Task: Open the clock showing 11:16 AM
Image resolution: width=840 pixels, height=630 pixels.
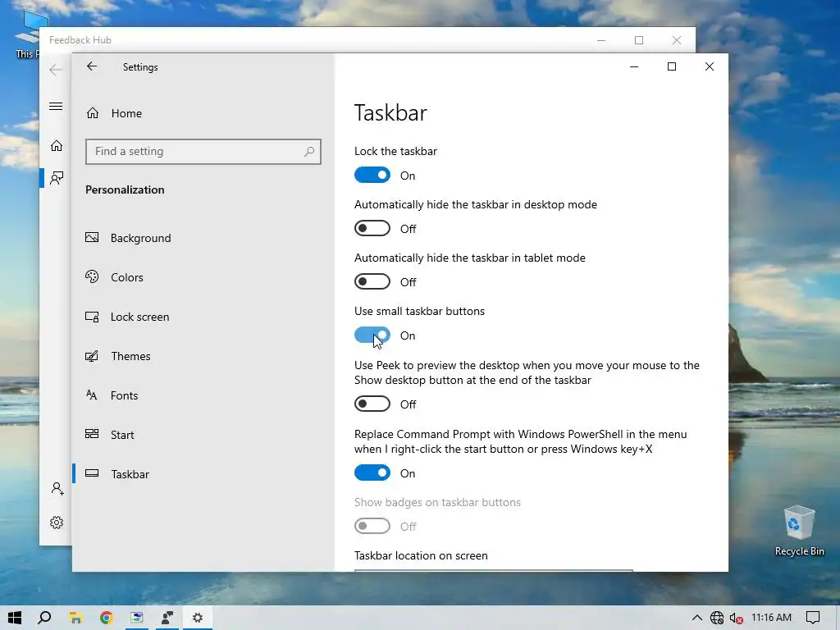Action: (771, 617)
